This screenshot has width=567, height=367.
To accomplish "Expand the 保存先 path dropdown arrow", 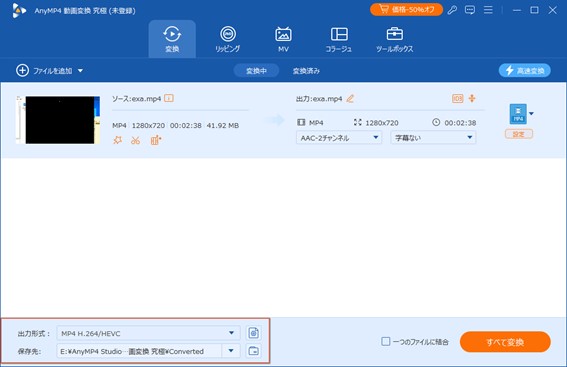I will tap(231, 351).
